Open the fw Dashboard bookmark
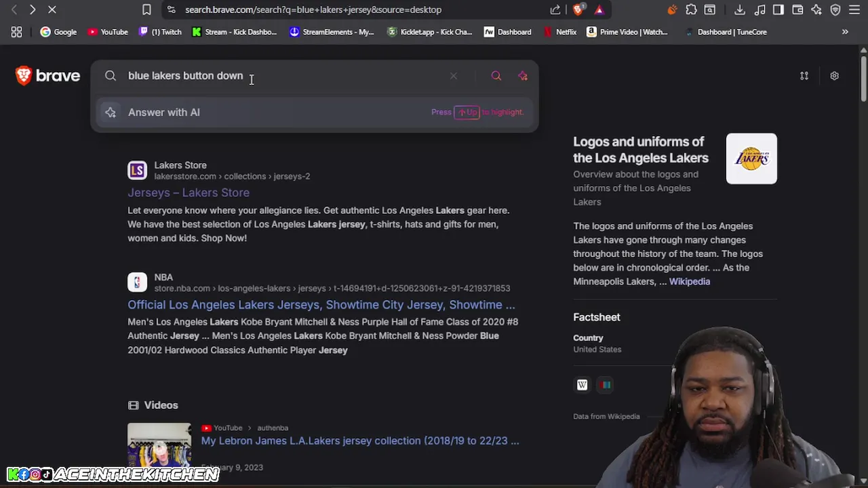This screenshot has height=488, width=868. click(x=508, y=32)
